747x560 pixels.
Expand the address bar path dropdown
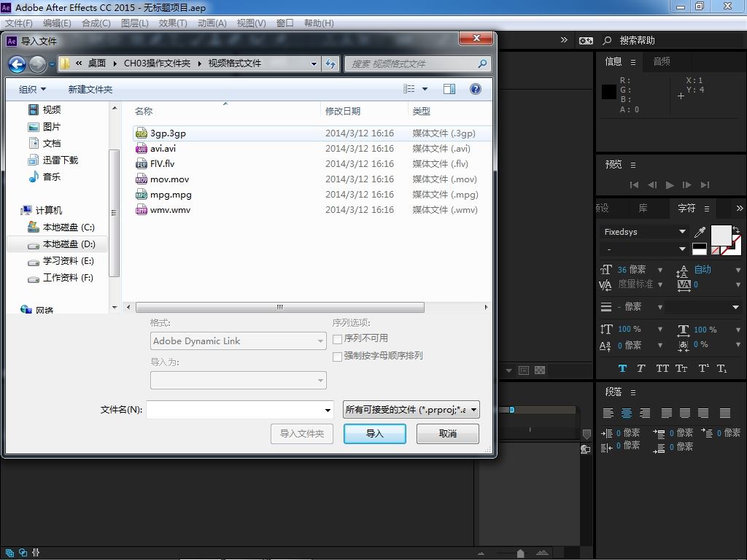[x=314, y=64]
